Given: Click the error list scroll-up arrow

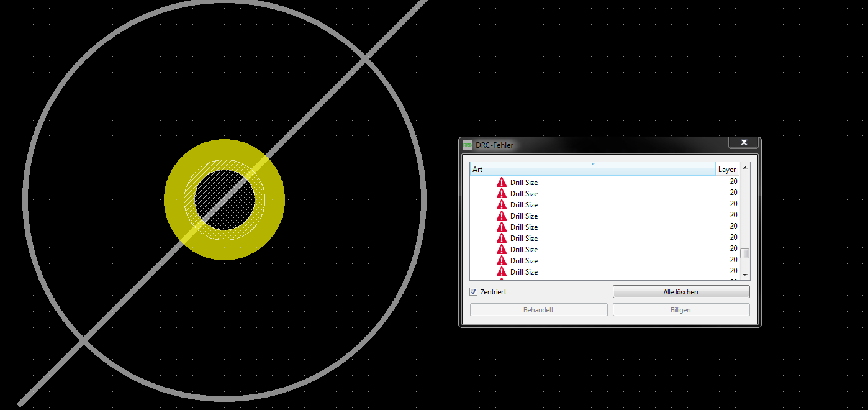Looking at the screenshot, I should (746, 167).
